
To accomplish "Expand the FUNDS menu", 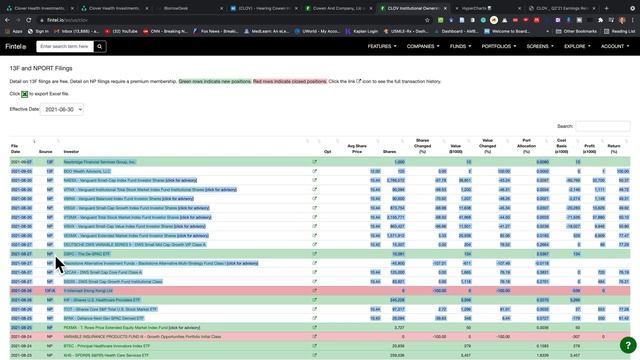I will click(460, 47).
